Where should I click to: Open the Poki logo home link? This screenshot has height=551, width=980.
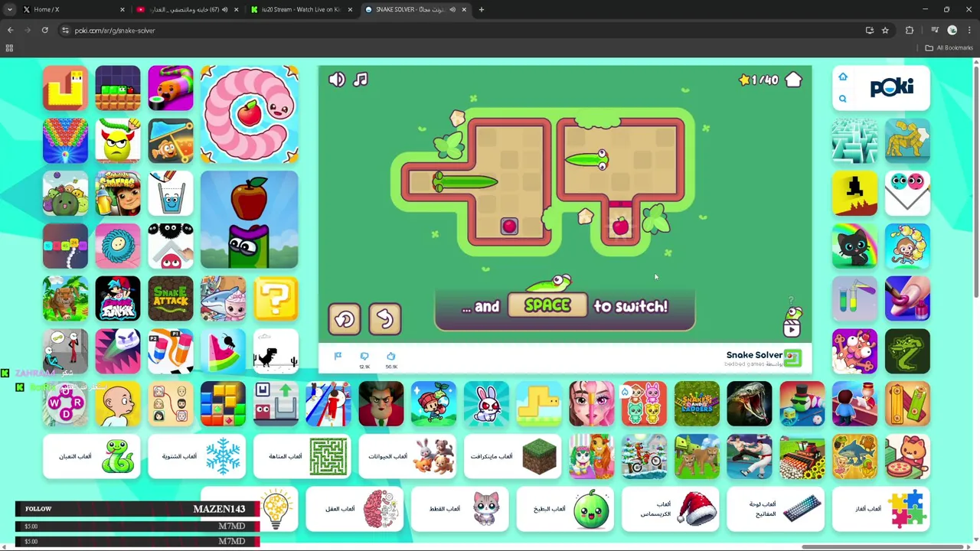(x=891, y=87)
